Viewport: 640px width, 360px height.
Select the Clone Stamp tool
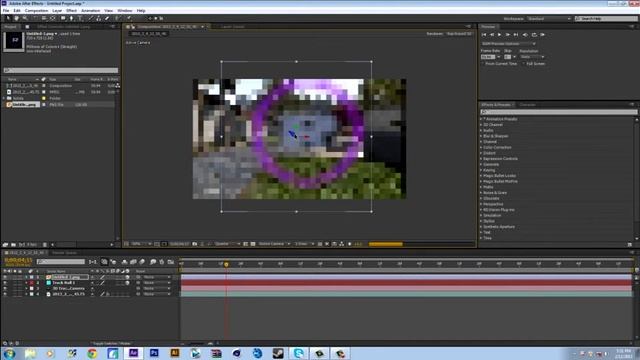[x=98, y=18]
